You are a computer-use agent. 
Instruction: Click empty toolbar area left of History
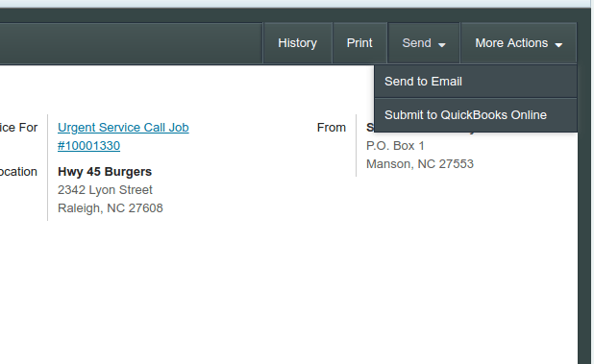point(131,43)
